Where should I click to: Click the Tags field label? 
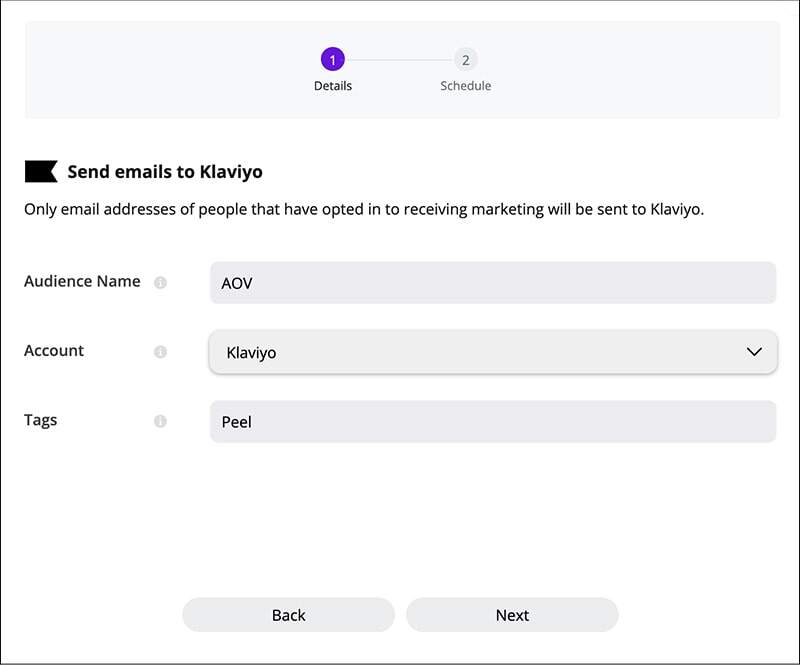coord(41,420)
